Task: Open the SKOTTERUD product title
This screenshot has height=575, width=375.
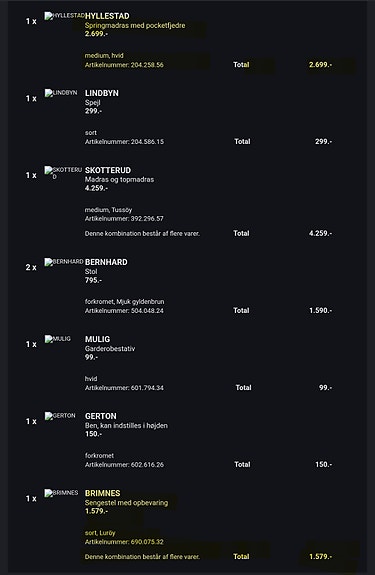Action: tap(108, 170)
